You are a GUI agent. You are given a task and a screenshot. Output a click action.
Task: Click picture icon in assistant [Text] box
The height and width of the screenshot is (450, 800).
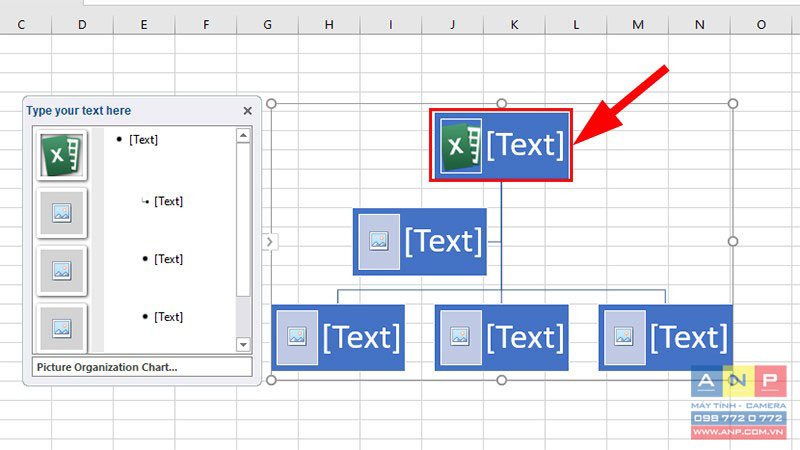pos(379,241)
